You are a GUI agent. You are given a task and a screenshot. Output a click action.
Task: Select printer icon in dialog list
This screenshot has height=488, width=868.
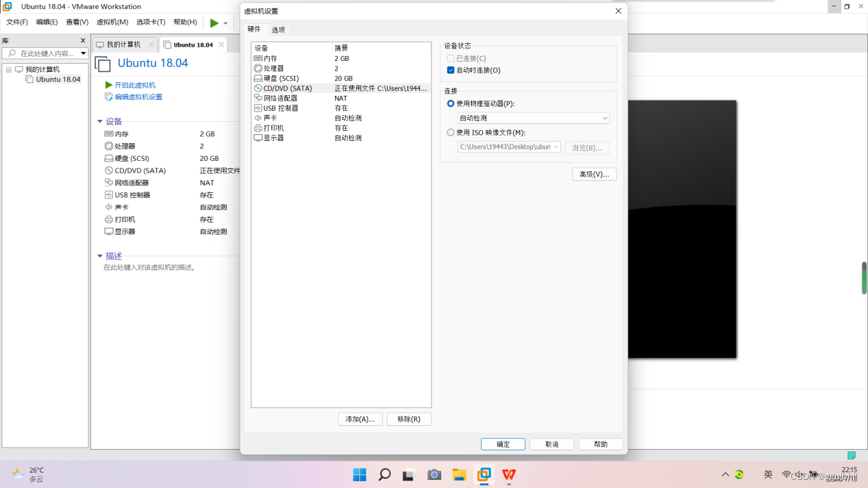coord(258,128)
